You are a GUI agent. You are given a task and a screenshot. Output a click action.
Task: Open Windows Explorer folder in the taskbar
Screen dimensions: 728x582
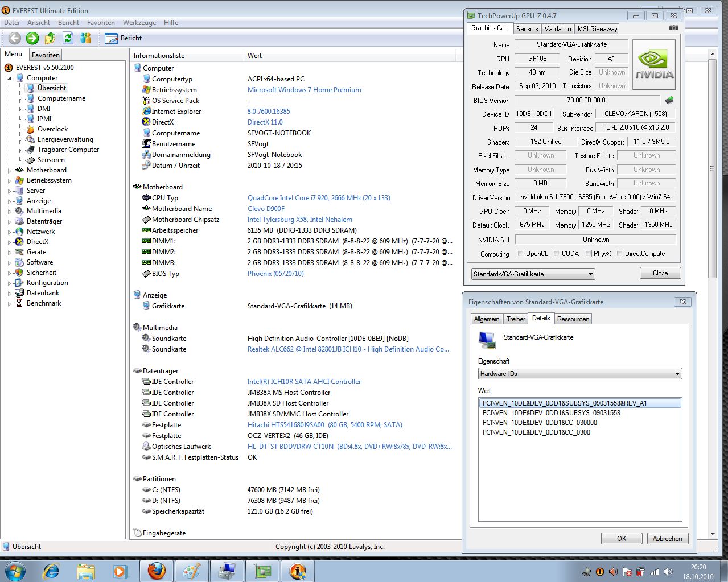tap(86, 571)
